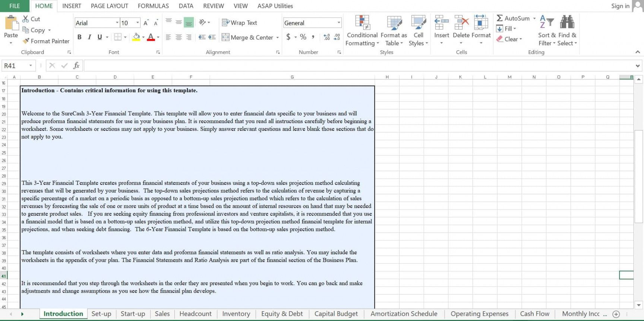
Task: Select the Cash Flow sheet tab
Action: pyautogui.click(x=534, y=314)
